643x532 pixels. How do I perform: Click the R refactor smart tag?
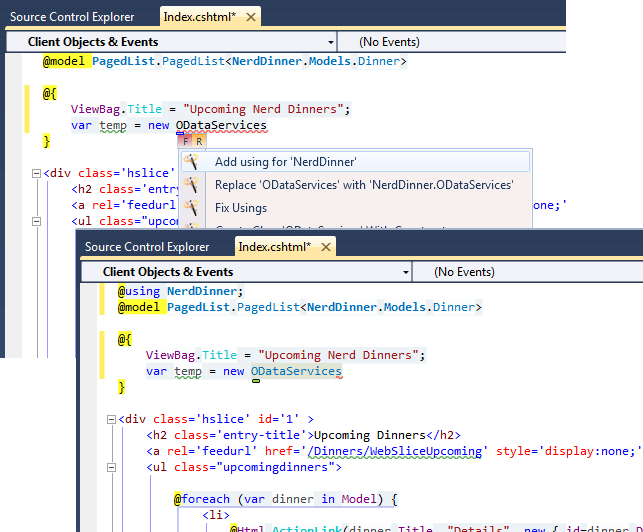click(x=199, y=142)
